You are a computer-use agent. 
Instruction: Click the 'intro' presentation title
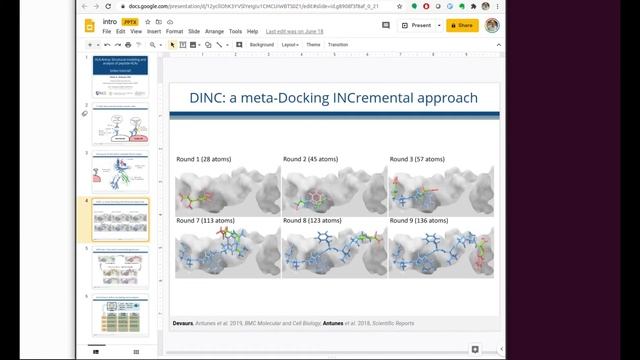pyautogui.click(x=110, y=22)
